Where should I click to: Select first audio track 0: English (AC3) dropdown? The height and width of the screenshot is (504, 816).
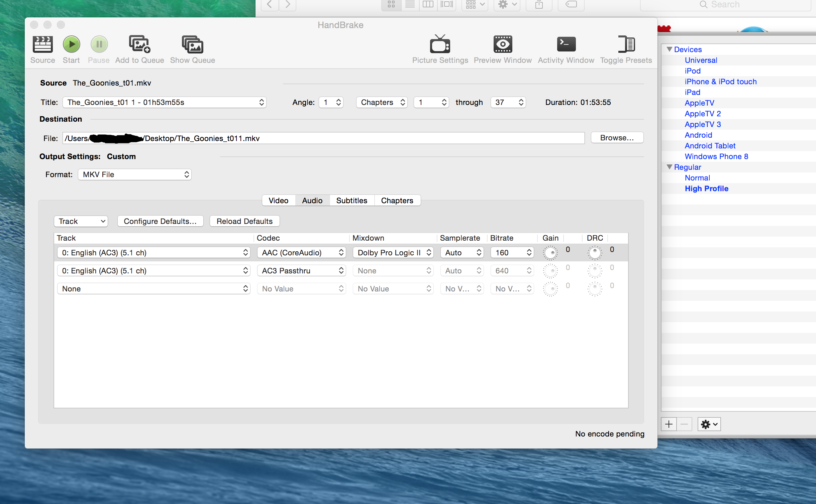click(154, 253)
